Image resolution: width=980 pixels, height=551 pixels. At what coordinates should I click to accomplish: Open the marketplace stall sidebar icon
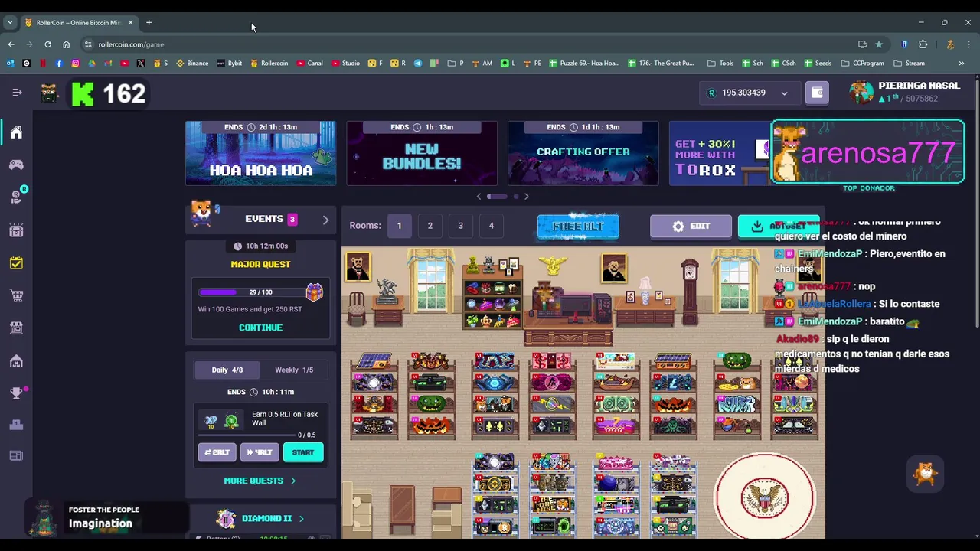[x=16, y=328]
